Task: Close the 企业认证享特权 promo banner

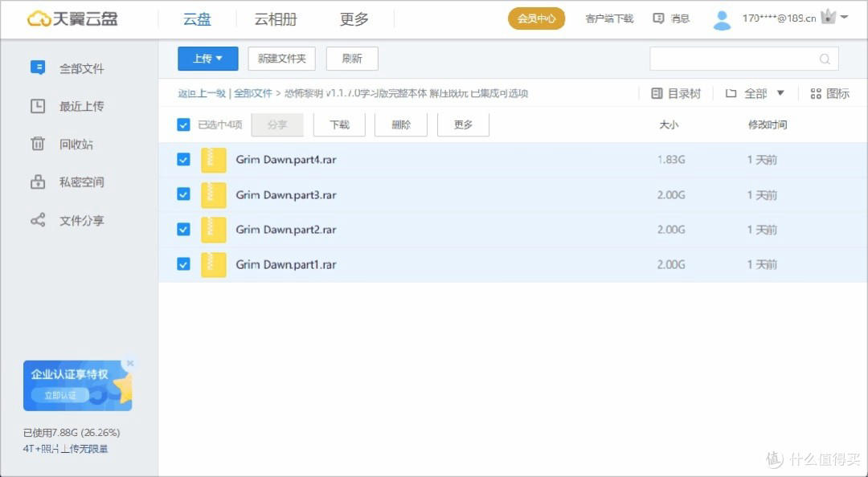Action: (x=130, y=363)
